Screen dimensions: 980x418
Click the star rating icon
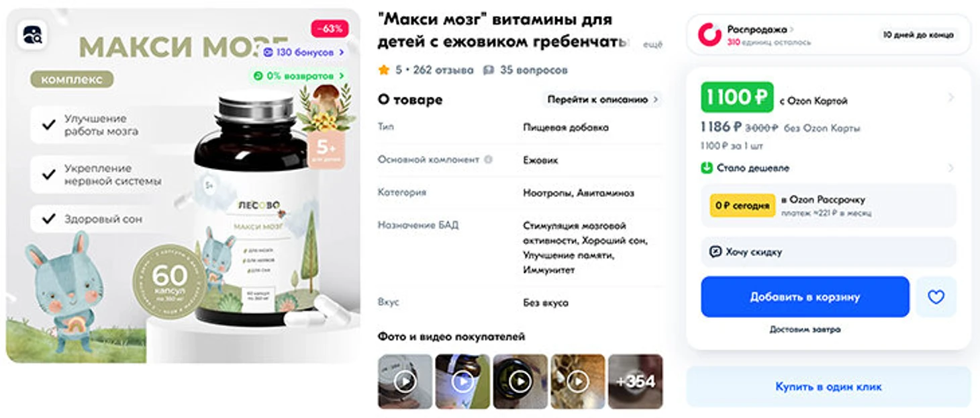(384, 70)
